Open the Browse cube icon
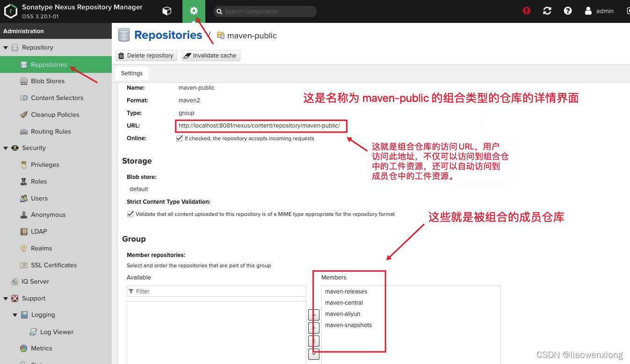The width and height of the screenshot is (630, 364). click(167, 11)
